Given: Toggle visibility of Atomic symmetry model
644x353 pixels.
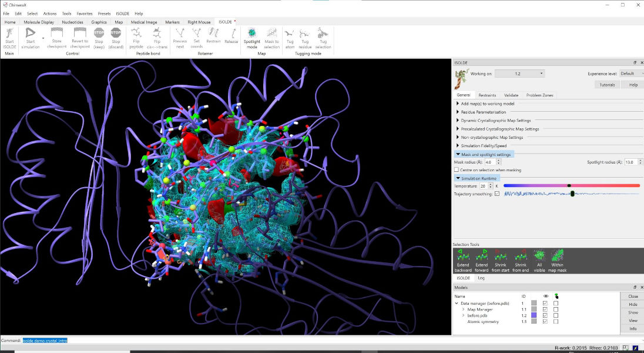Looking at the screenshot, I should 545,321.
